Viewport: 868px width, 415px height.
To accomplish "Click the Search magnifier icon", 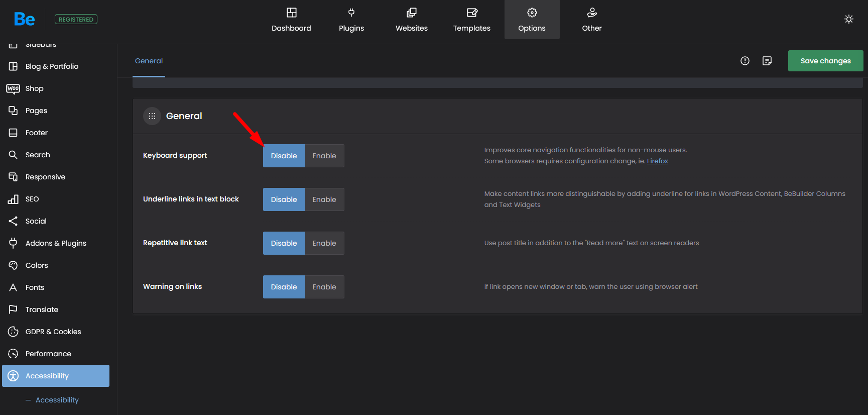I will point(13,155).
